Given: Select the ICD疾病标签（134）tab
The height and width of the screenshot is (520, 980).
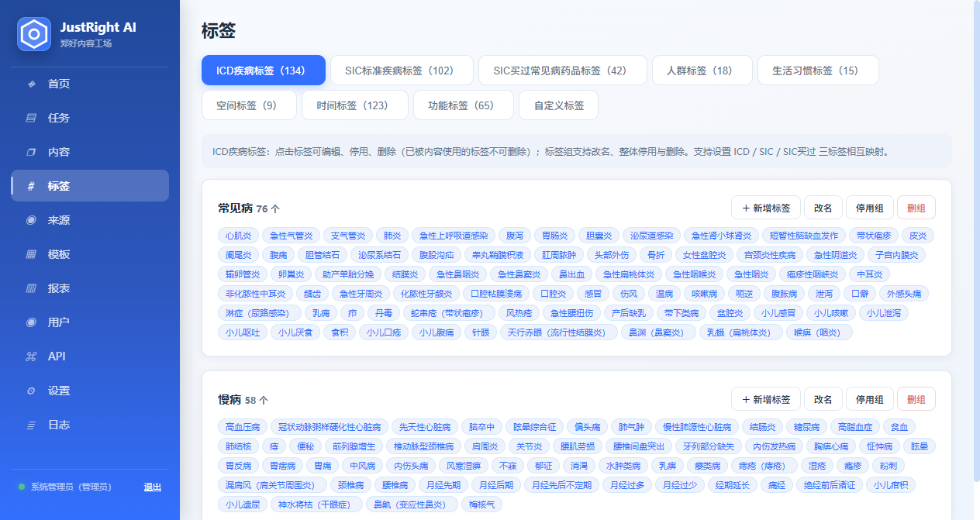Looking at the screenshot, I should coord(264,71).
